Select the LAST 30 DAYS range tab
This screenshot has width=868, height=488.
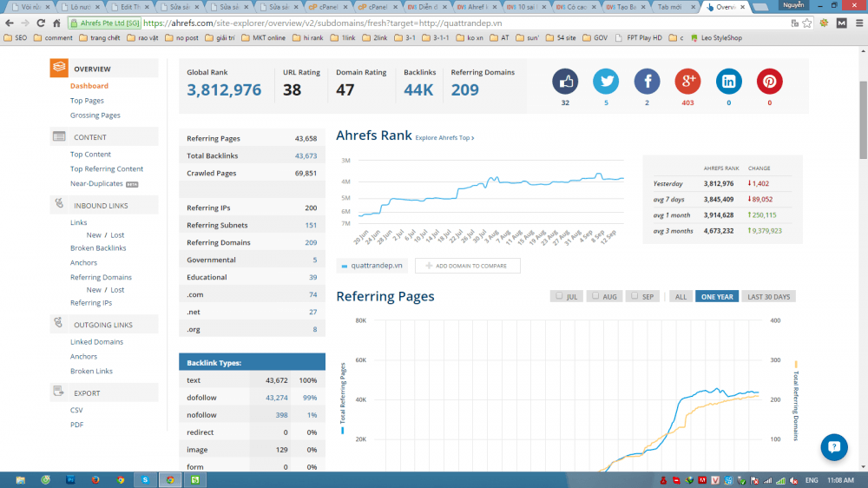(768, 297)
